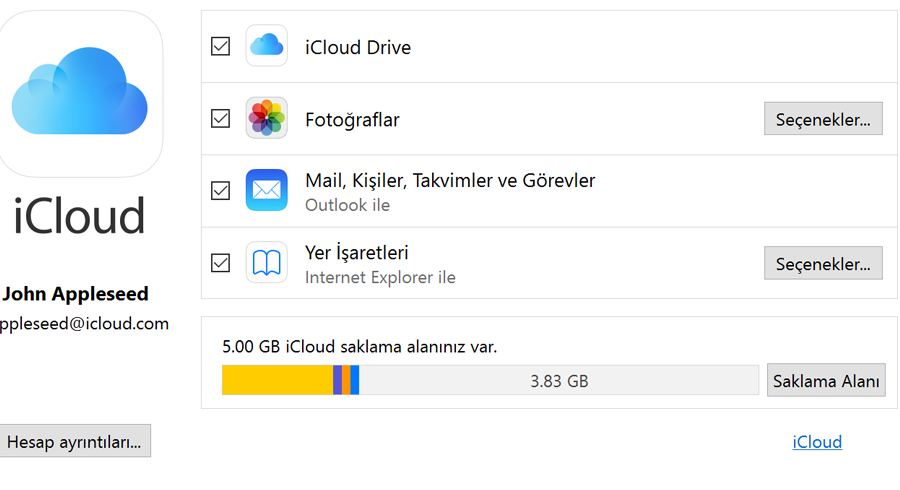Screen dimensions: 900x490
Task: Uncheck the iCloud Drive checkbox
Action: 220,46
